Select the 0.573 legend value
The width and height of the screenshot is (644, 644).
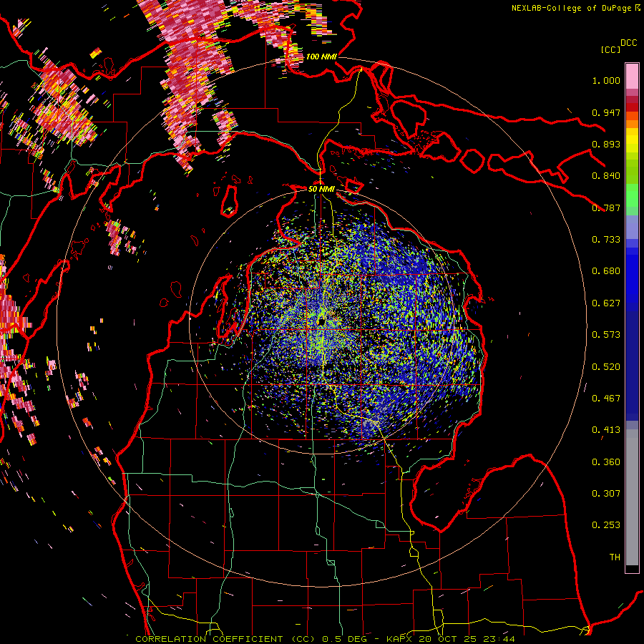[606, 335]
